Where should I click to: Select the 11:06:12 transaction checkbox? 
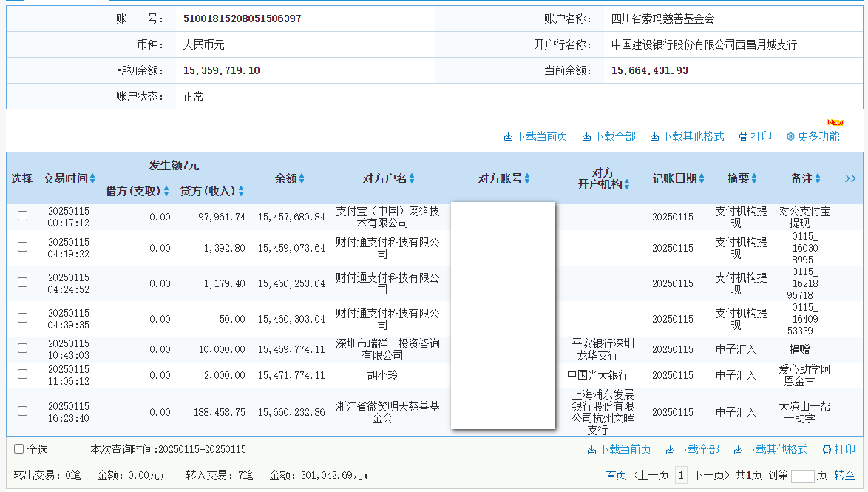23,374
